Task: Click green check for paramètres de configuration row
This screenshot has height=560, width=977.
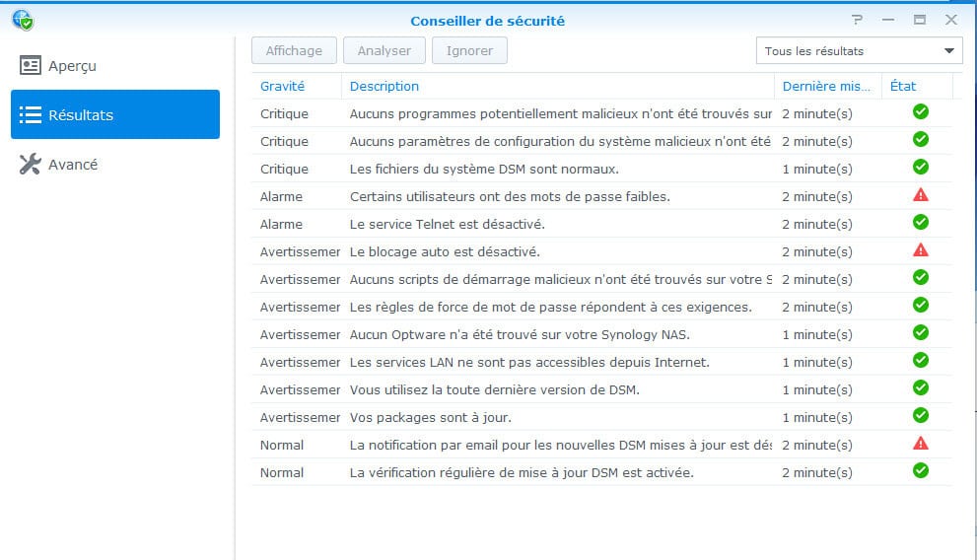Action: coord(920,140)
